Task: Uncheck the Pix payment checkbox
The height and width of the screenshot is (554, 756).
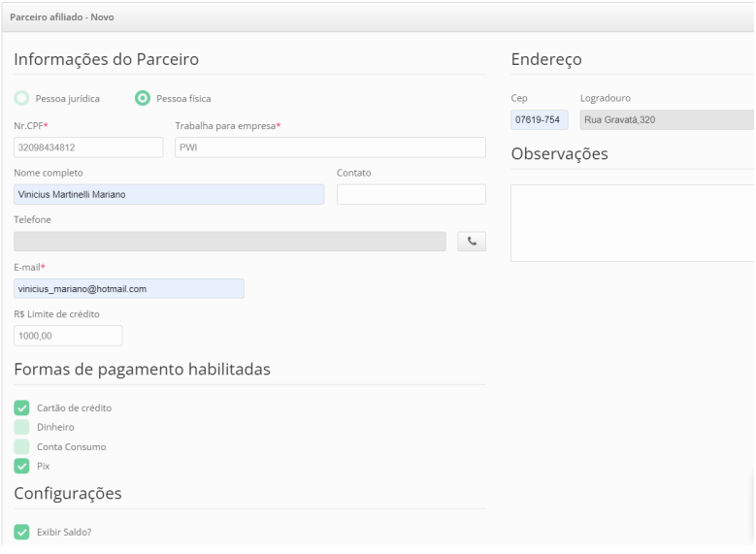Action: [22, 466]
